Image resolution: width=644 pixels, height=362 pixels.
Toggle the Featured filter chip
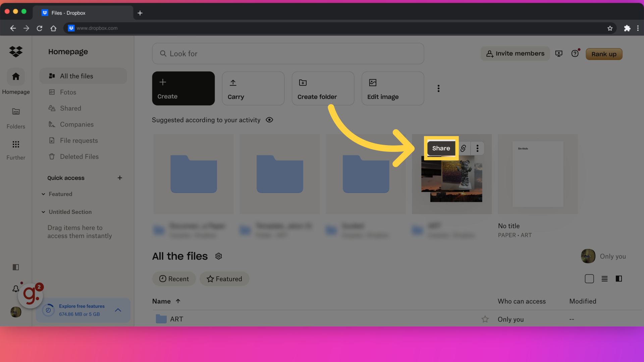[224, 279]
